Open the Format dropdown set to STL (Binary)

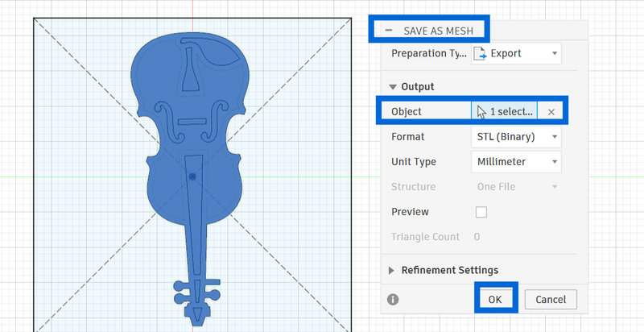[x=516, y=137]
